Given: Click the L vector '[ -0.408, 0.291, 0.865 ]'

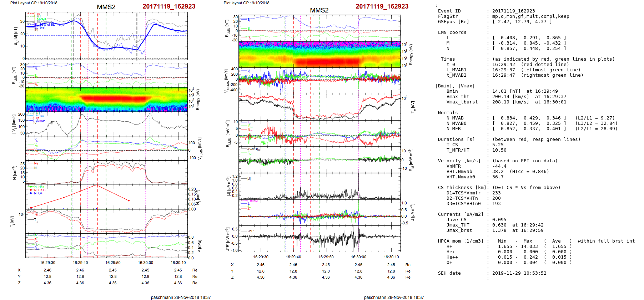Looking at the screenshot, I should [x=529, y=38].
